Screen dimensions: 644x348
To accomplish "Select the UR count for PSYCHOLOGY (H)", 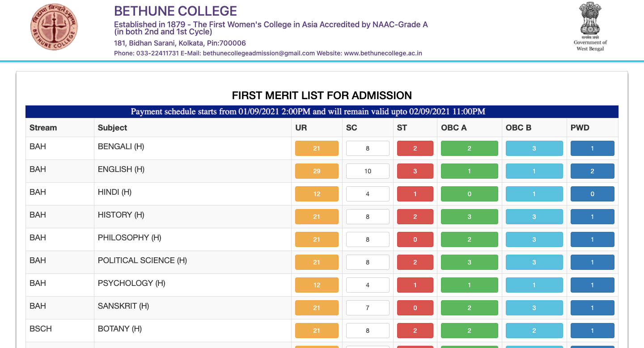I will coord(317,285).
